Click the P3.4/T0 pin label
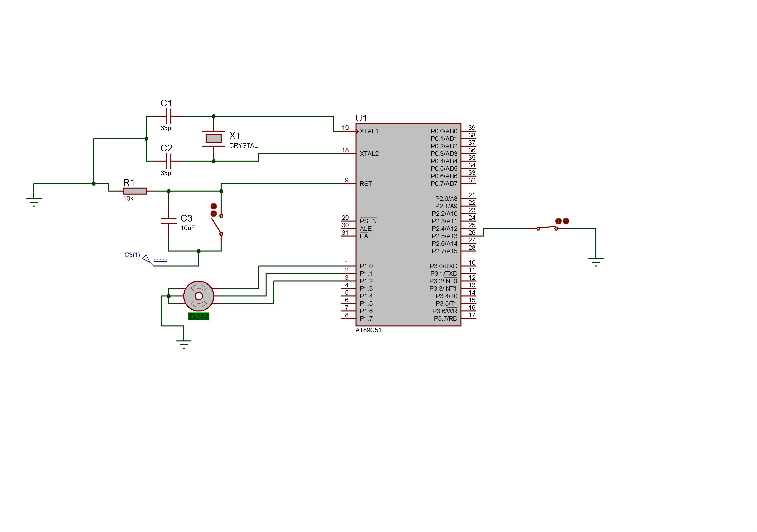Viewport: 757px width, 532px height. (x=446, y=296)
